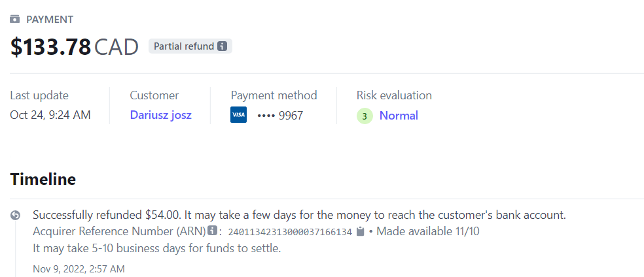Click the card ending 9967

click(281, 116)
